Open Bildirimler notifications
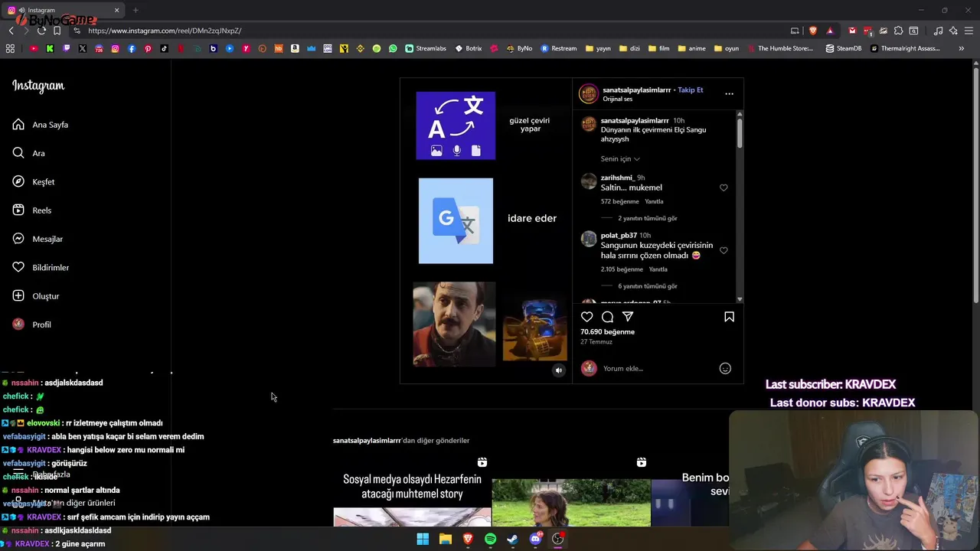Viewport: 980px width, 551px height. click(x=42, y=267)
